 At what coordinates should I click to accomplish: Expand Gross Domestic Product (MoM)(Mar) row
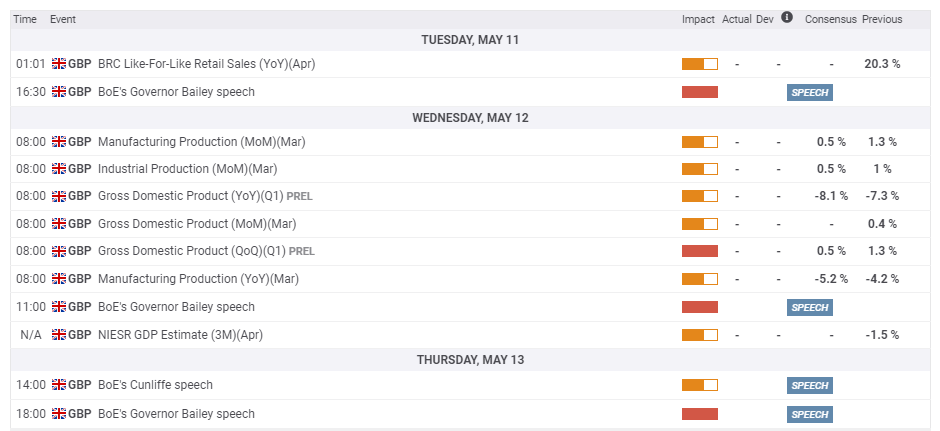[470, 224]
